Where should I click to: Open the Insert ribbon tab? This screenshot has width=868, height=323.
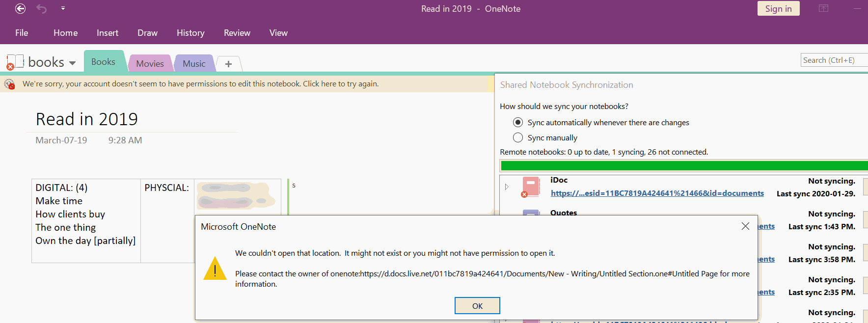click(x=108, y=33)
